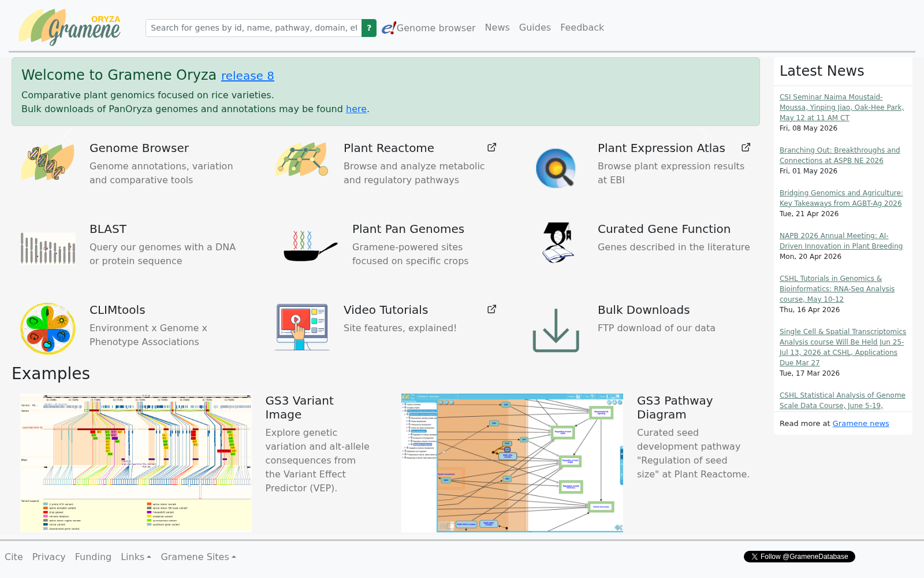Open the GS3 Pathway Diagram thumbnail

tap(512, 463)
